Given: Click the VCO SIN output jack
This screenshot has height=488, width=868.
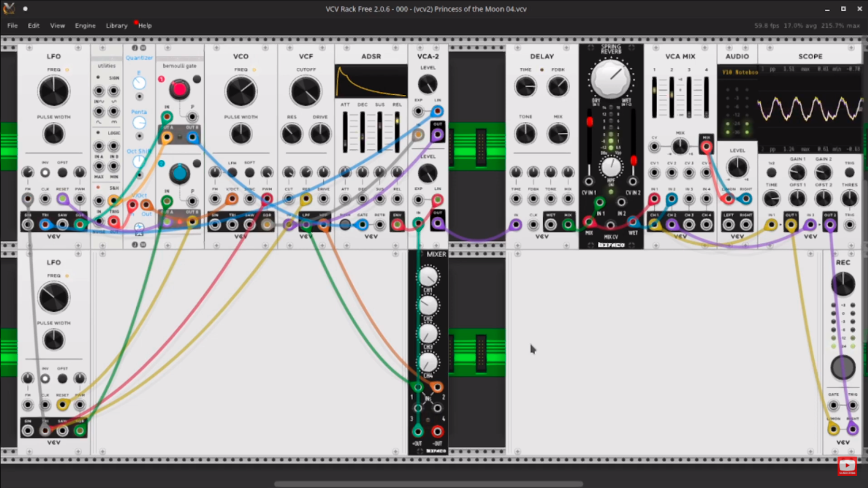Looking at the screenshot, I should [x=215, y=225].
